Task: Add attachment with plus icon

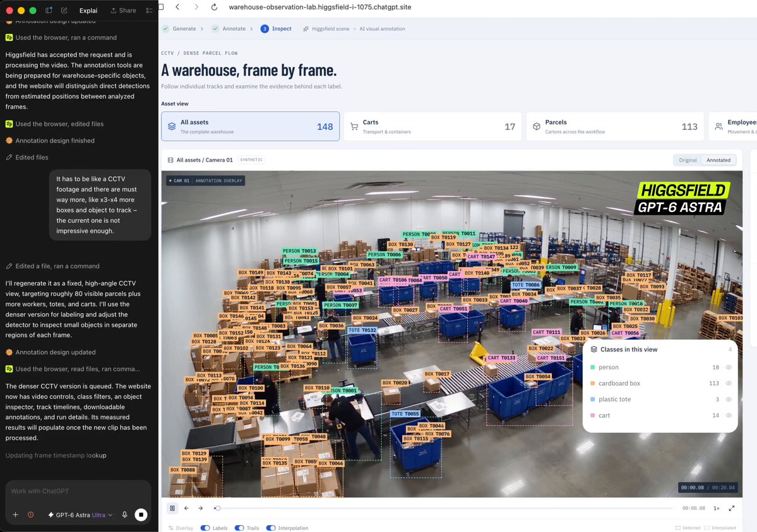Action: pyautogui.click(x=15, y=514)
